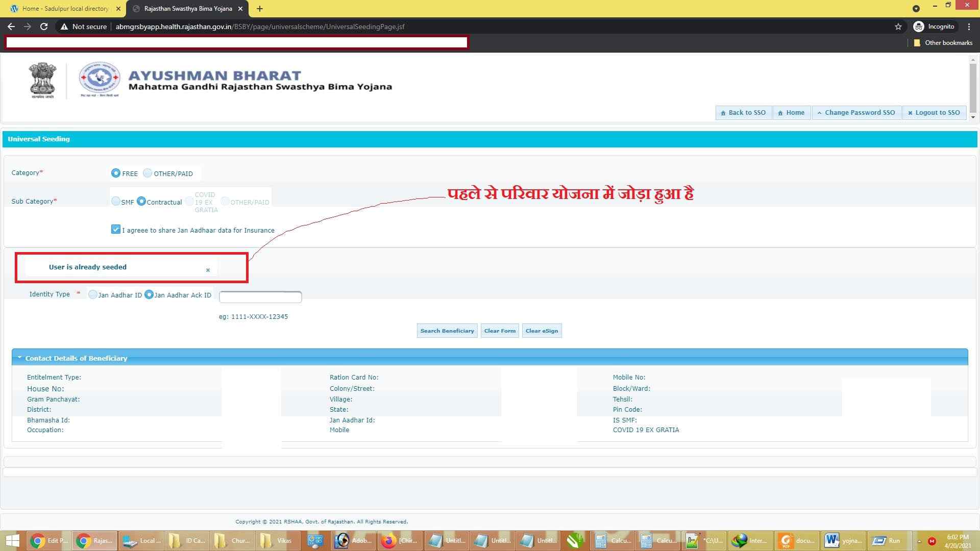Select the FREE category radio button
The width and height of the screenshot is (980, 551).
(116, 173)
